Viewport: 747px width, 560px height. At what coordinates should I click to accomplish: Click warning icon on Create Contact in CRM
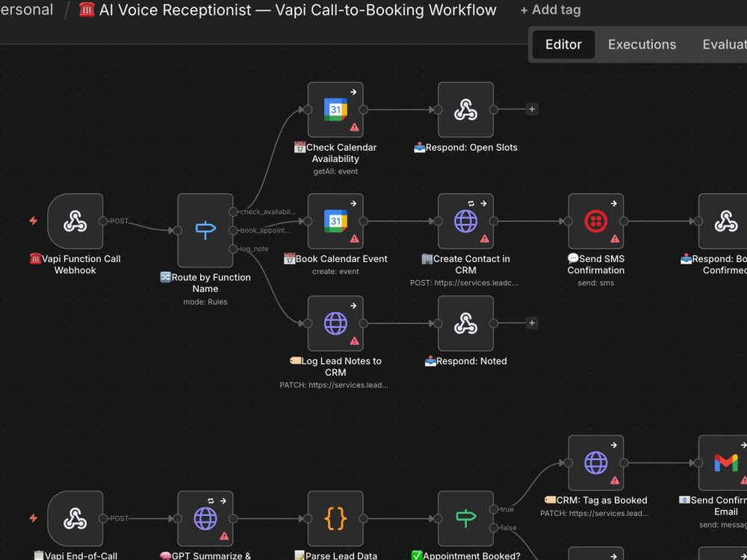[485, 239]
